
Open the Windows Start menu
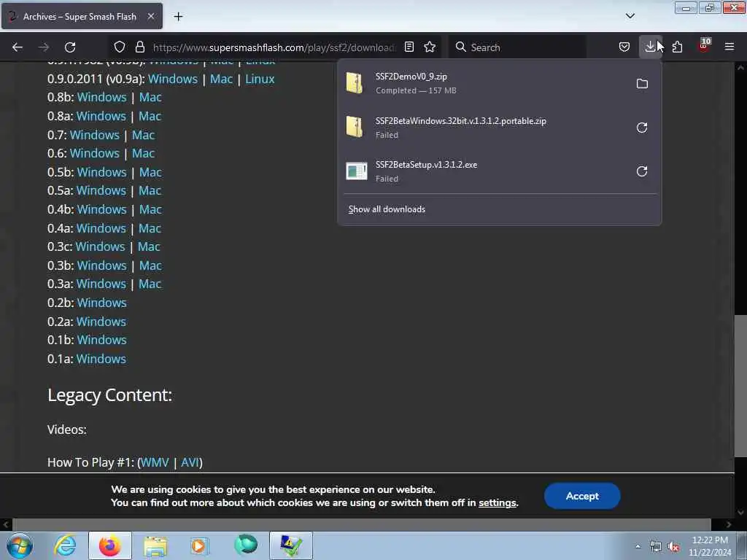[x=19, y=545]
